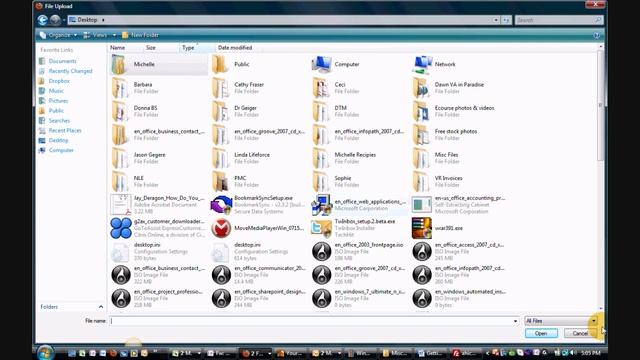The height and width of the screenshot is (360, 640).
Task: Expand the Folders pane
Action: click(x=71, y=307)
